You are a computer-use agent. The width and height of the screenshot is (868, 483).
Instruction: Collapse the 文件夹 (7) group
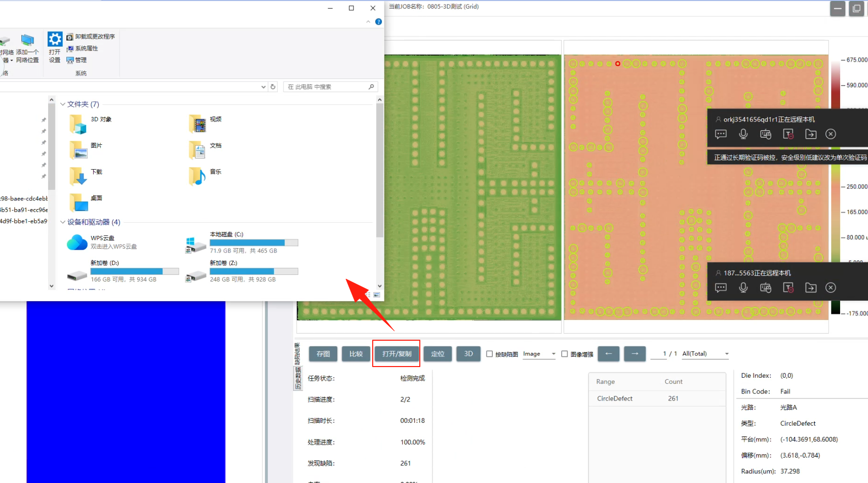[63, 104]
